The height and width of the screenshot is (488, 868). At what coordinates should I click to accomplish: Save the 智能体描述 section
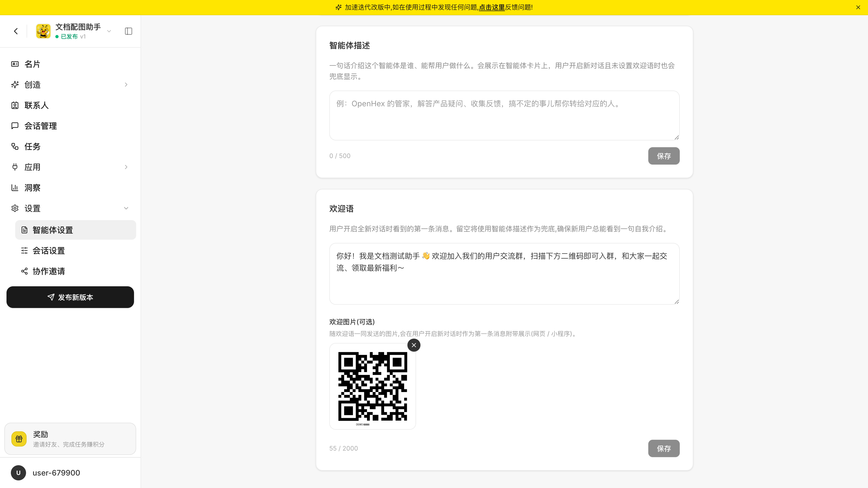point(664,156)
